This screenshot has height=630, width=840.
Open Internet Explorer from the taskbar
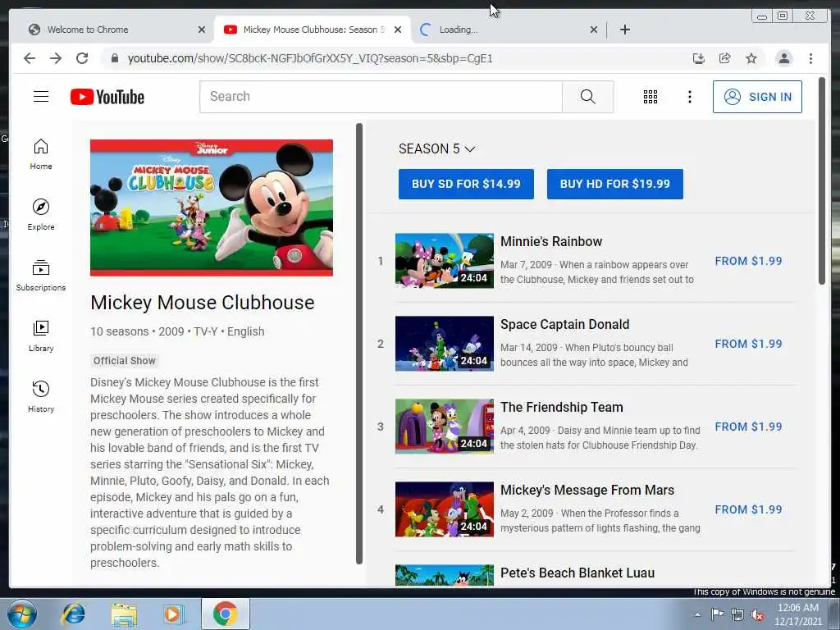(73, 614)
